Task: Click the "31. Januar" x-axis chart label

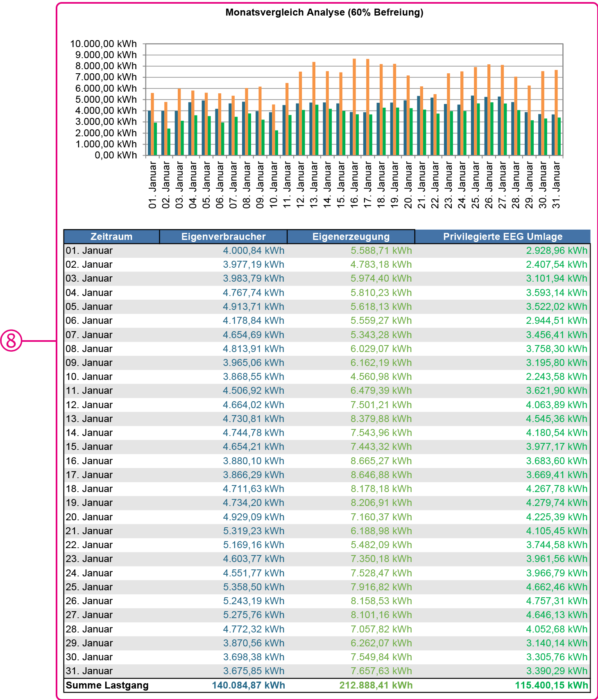Action: tap(556, 185)
